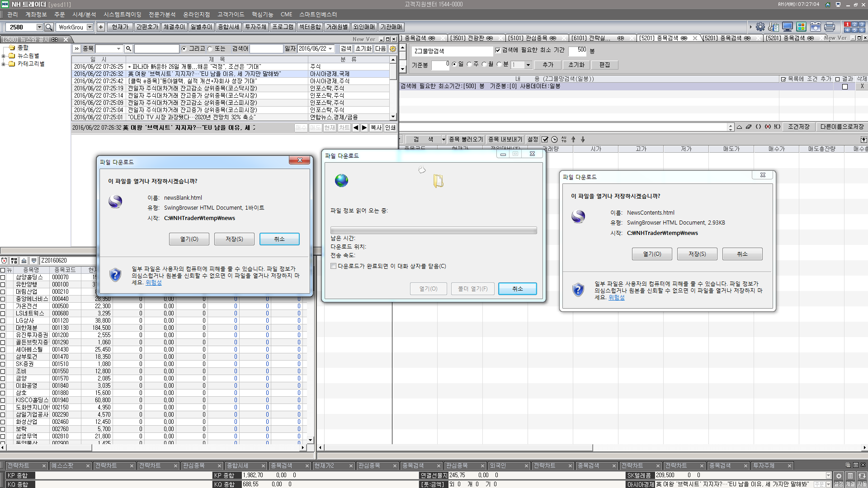This screenshot has height=488, width=868.
Task: Click the magnifier search icon beside 2580
Action: tap(49, 27)
